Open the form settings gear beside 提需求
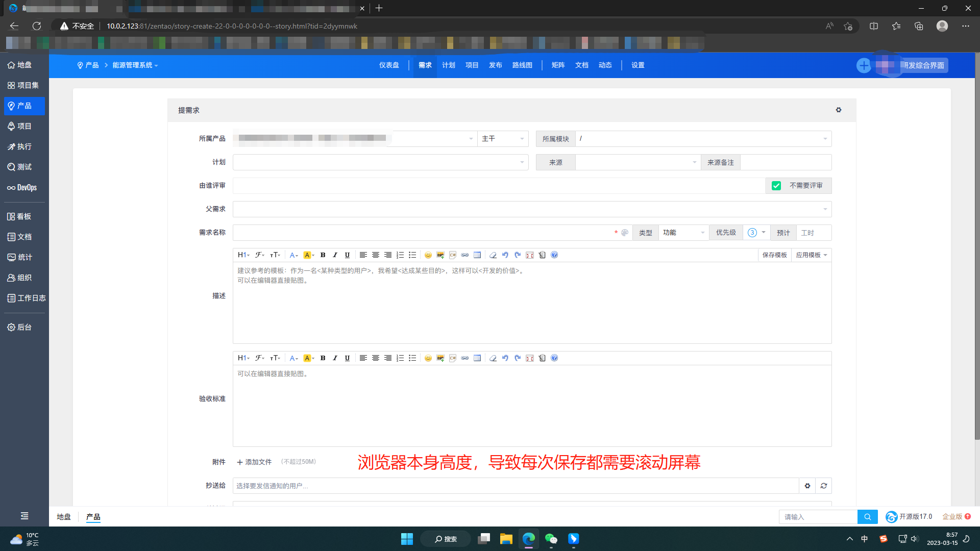Image resolution: width=980 pixels, height=551 pixels. coord(838,110)
